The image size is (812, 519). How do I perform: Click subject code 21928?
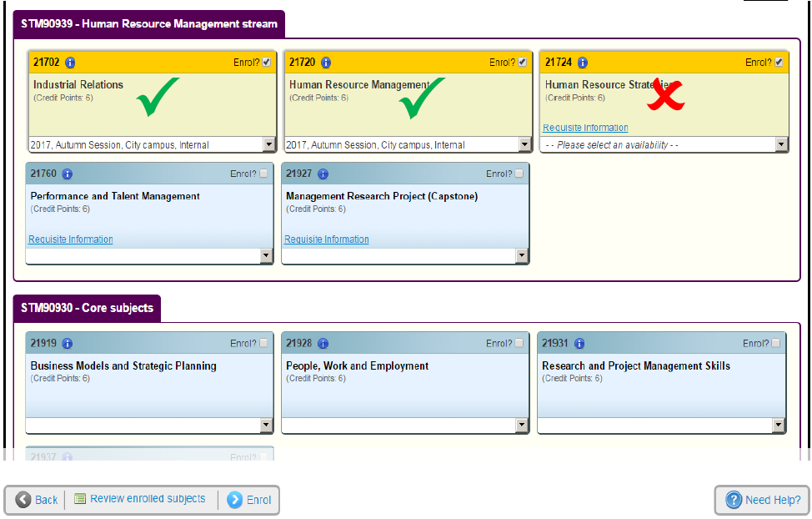[x=298, y=343]
